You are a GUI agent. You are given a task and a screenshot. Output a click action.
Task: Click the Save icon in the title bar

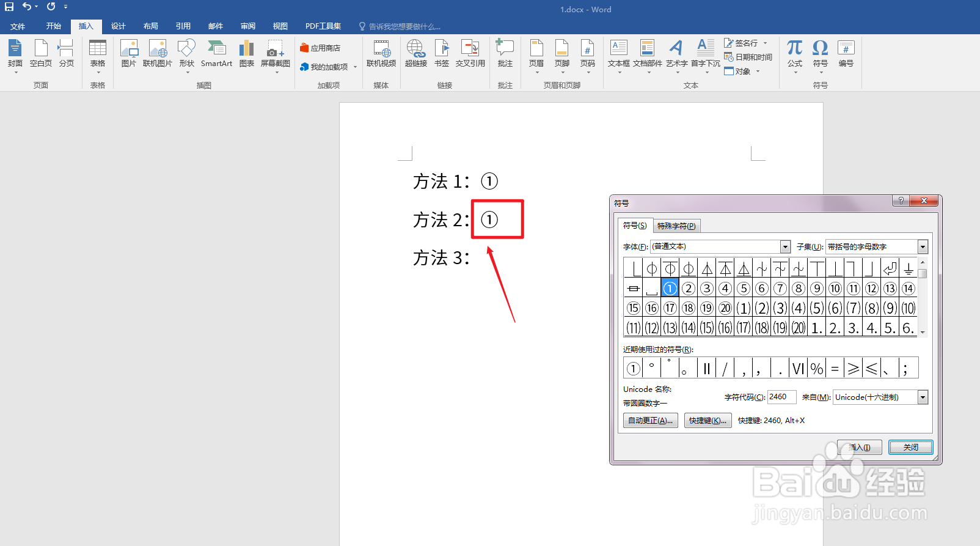(9, 7)
